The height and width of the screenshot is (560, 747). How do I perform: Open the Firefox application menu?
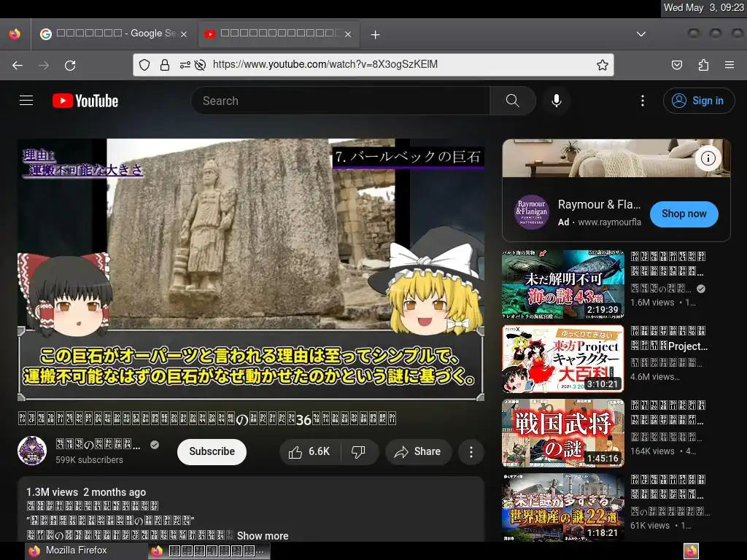click(729, 65)
